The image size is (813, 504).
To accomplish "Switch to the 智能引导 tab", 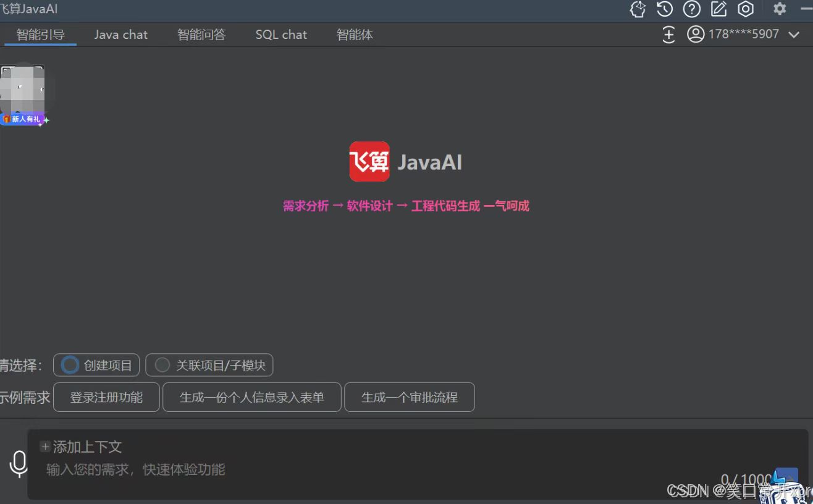I will pos(41,35).
